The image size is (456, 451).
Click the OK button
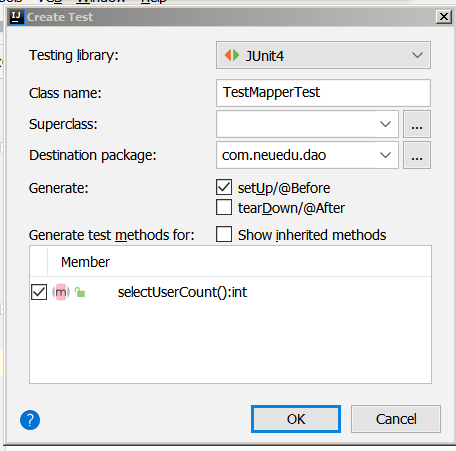pos(296,419)
